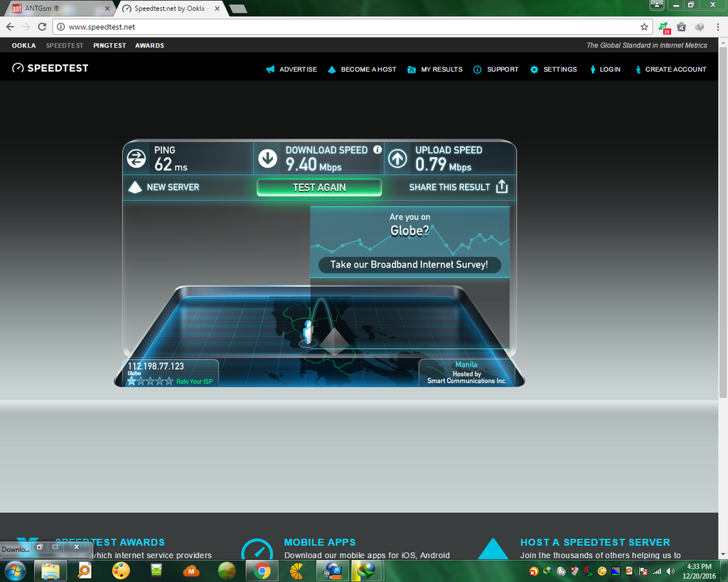Select the Speedtest.net by Ookla tab

point(170,9)
